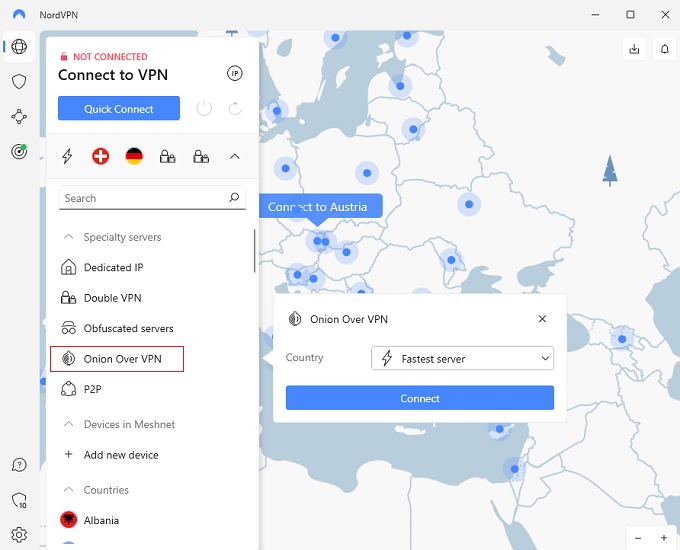Collapse the Devices in Meshnet section

pyautogui.click(x=69, y=424)
